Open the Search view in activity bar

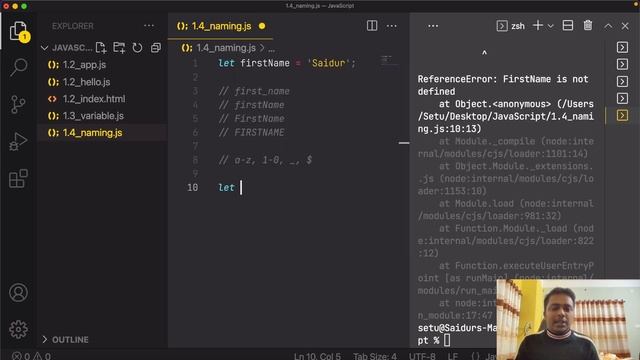tap(18, 67)
